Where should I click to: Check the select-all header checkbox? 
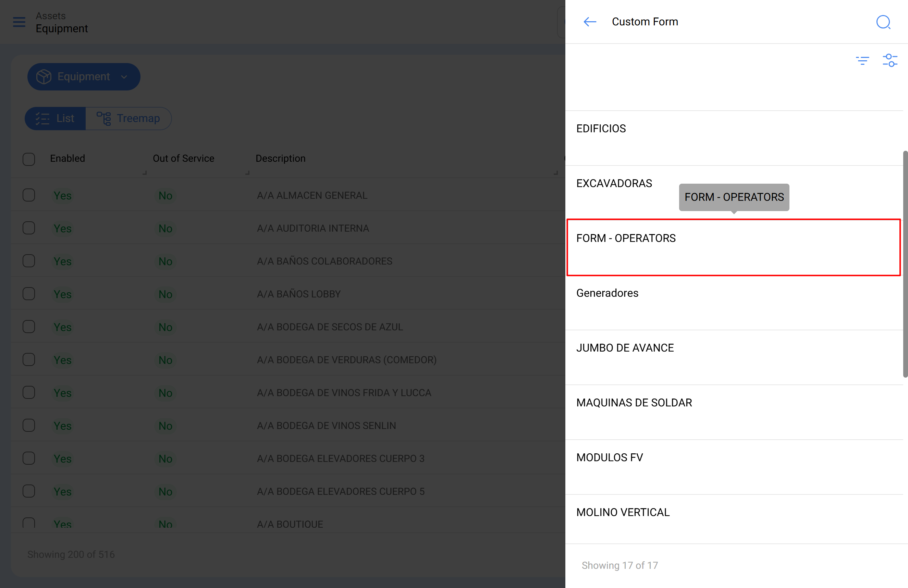click(29, 159)
